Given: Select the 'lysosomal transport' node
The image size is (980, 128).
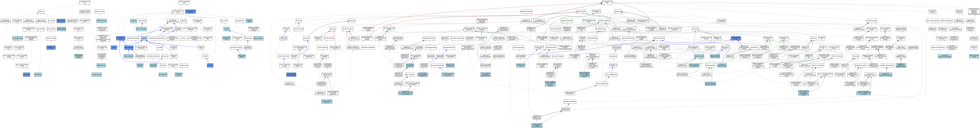Looking at the screenshot, I should (x=558, y=56).
